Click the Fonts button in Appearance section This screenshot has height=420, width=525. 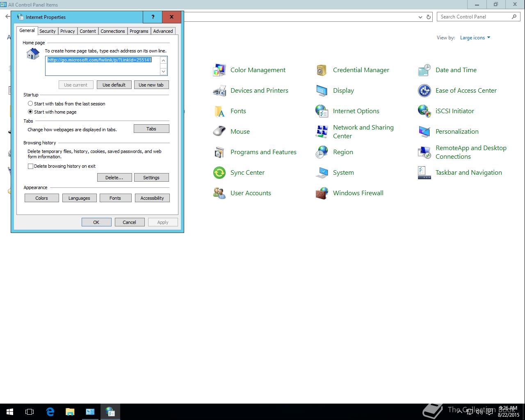tap(115, 198)
